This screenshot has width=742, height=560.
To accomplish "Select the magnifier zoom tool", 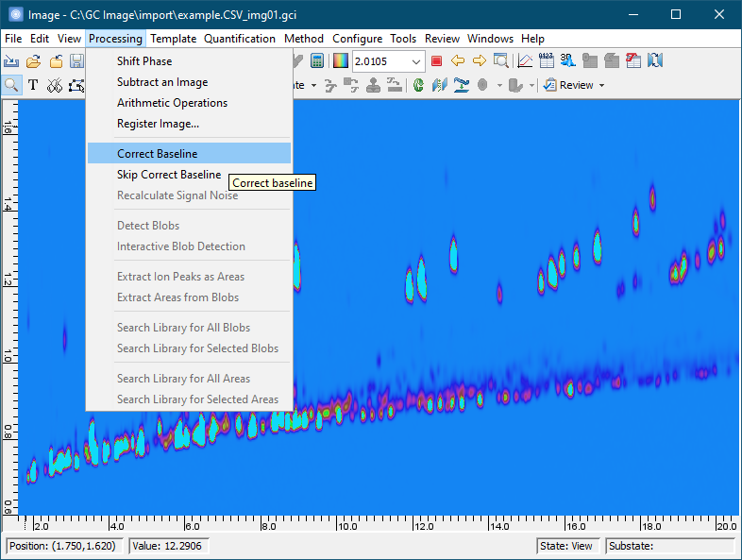I will (12, 85).
